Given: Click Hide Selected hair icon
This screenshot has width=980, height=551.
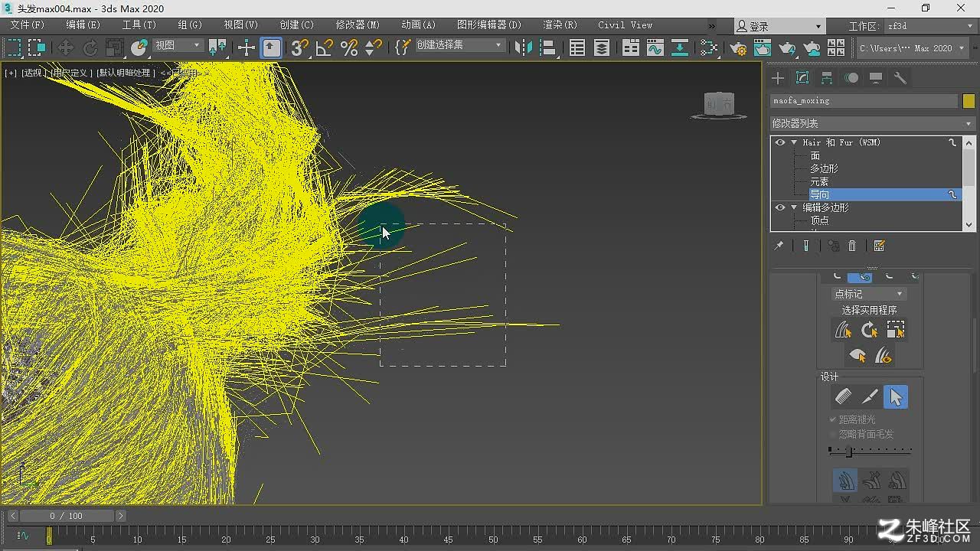Looking at the screenshot, I should (x=857, y=356).
